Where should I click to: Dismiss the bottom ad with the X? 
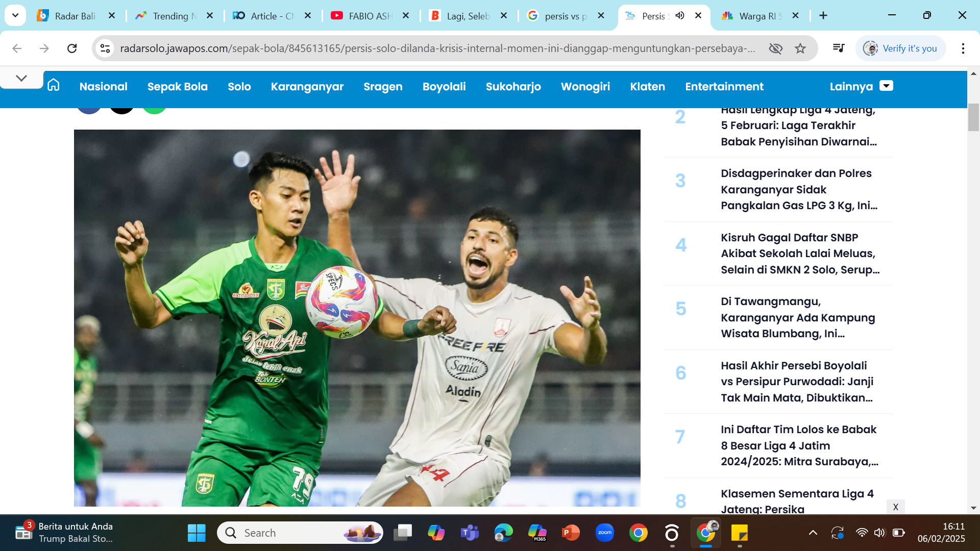(x=896, y=507)
